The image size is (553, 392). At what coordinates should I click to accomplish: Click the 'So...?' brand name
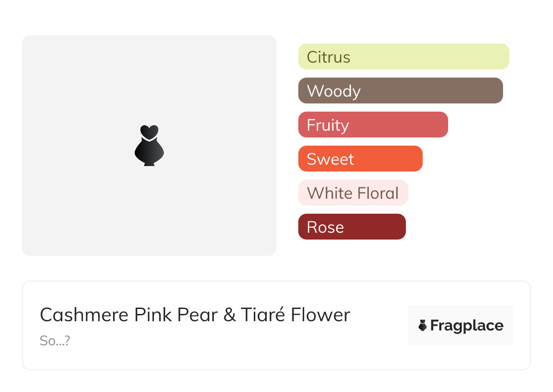tap(54, 341)
